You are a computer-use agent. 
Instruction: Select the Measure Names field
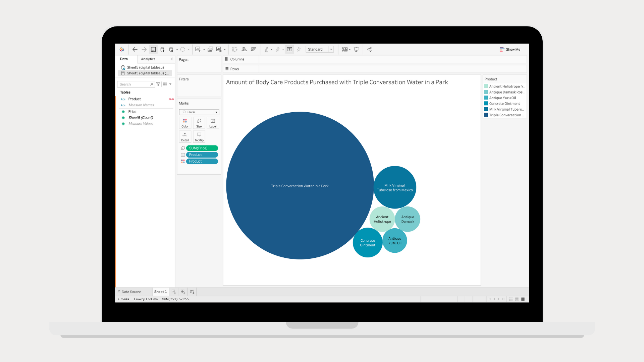(x=141, y=105)
